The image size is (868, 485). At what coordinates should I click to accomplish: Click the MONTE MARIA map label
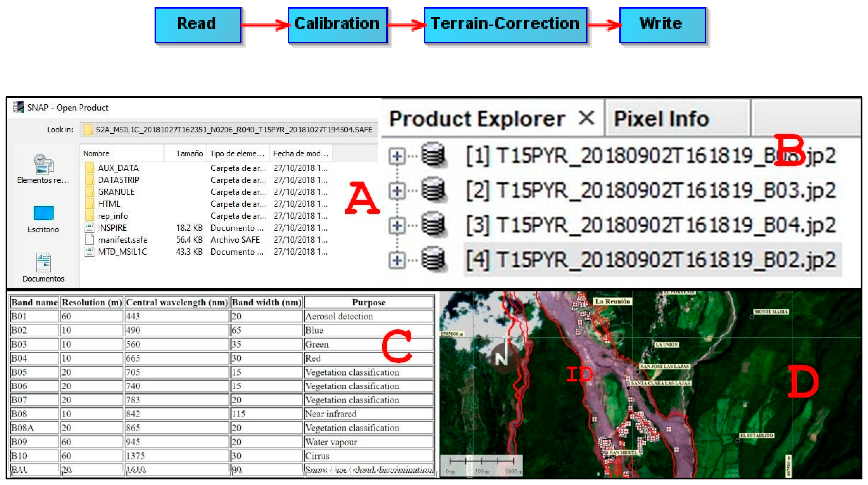pyautogui.click(x=771, y=312)
